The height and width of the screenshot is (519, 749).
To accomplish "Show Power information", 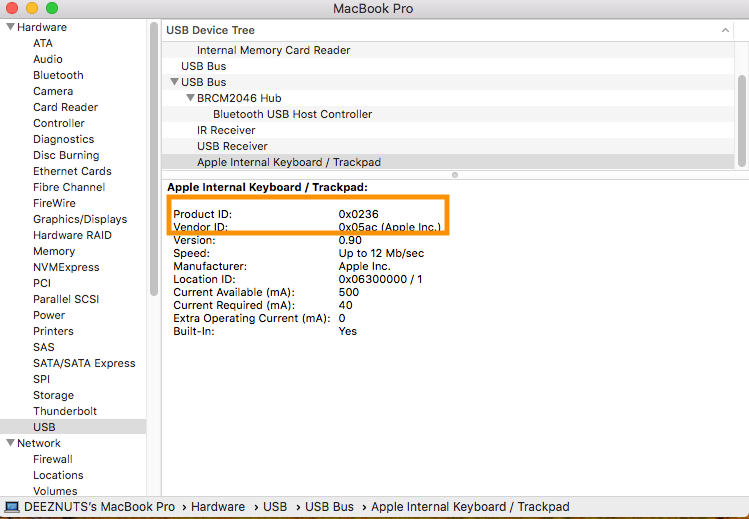I will [49, 315].
